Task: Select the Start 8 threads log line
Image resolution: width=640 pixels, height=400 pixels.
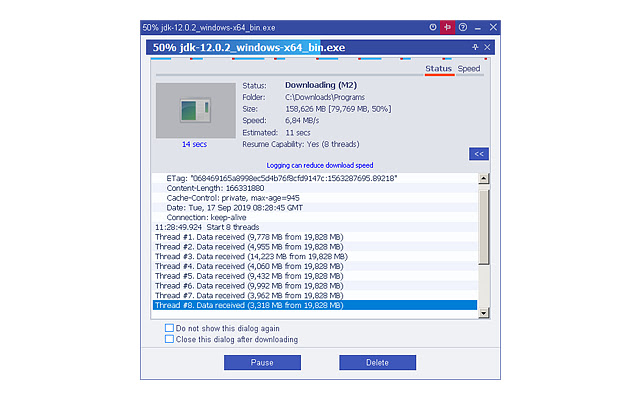Action: click(x=315, y=227)
